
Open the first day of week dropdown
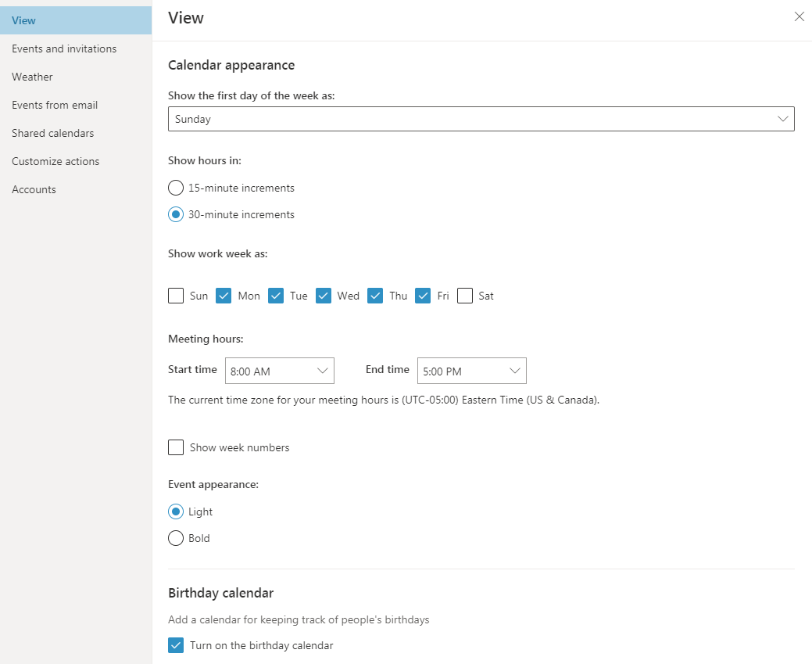pyautogui.click(x=481, y=119)
